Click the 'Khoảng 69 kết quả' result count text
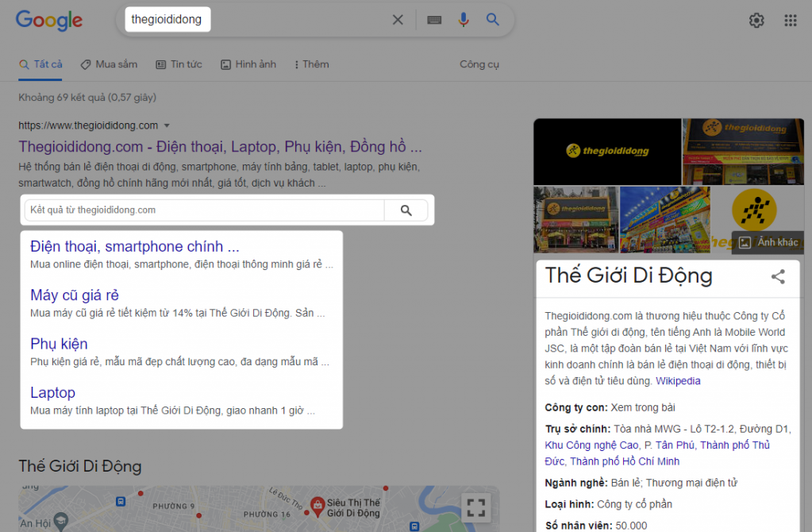The height and width of the screenshot is (532, 812). (x=87, y=98)
